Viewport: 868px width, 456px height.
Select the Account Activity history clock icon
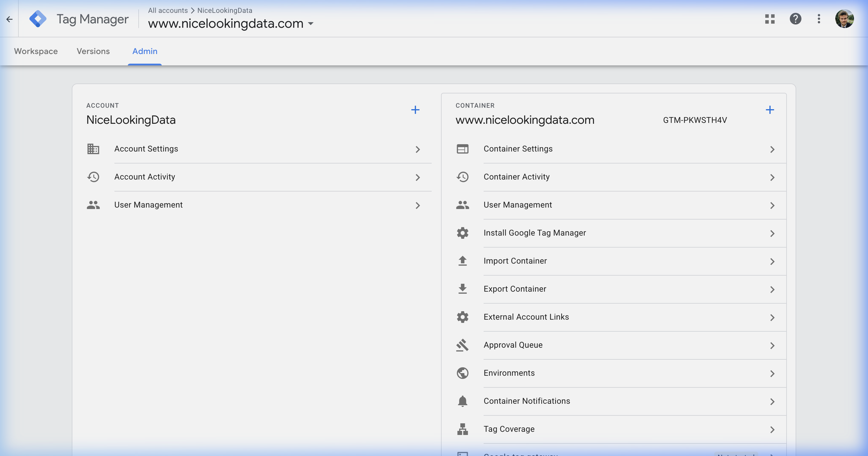click(x=93, y=177)
